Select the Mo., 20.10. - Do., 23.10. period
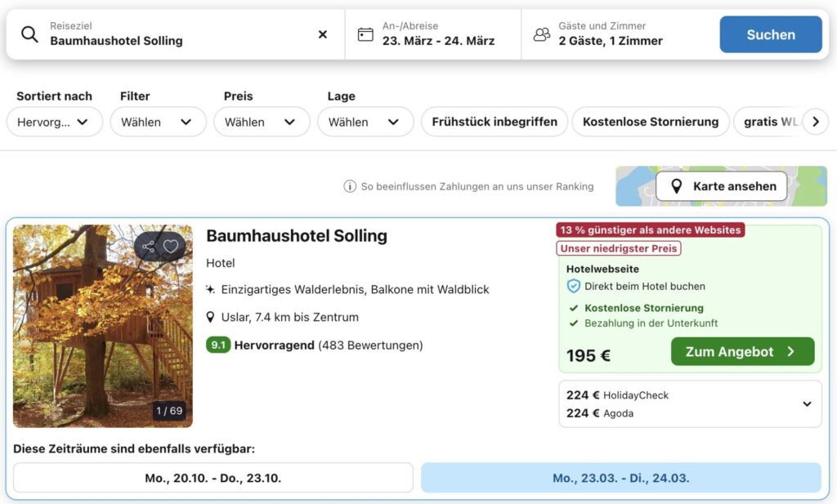Image resolution: width=837 pixels, height=504 pixels. [213, 478]
